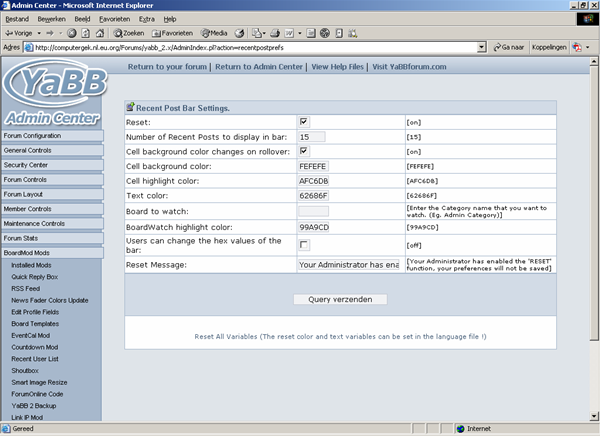Open the Bewerken menu
Screen dimensions: 600x436
click(52, 19)
